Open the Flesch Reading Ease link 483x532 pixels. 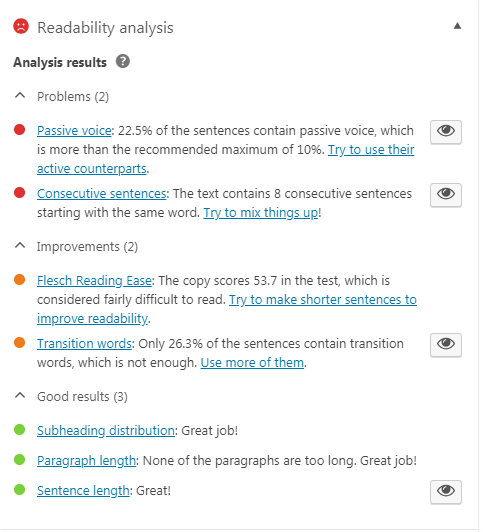(94, 281)
